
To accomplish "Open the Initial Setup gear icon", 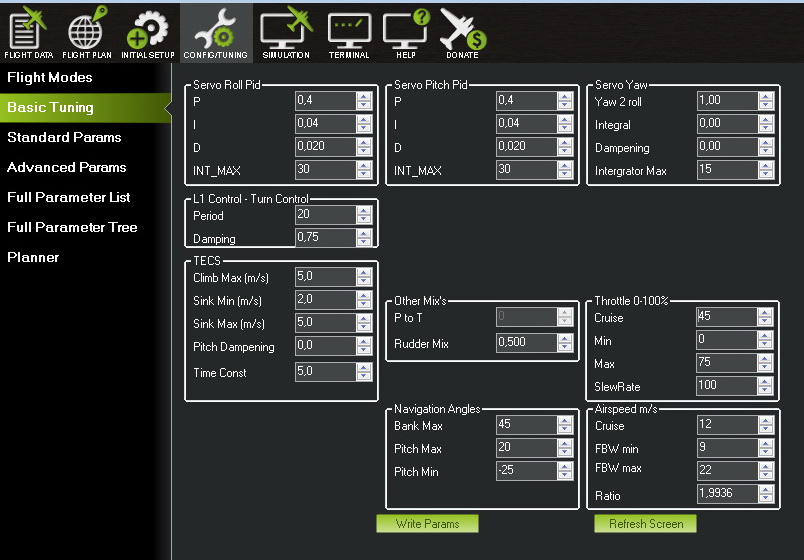I will click(148, 30).
